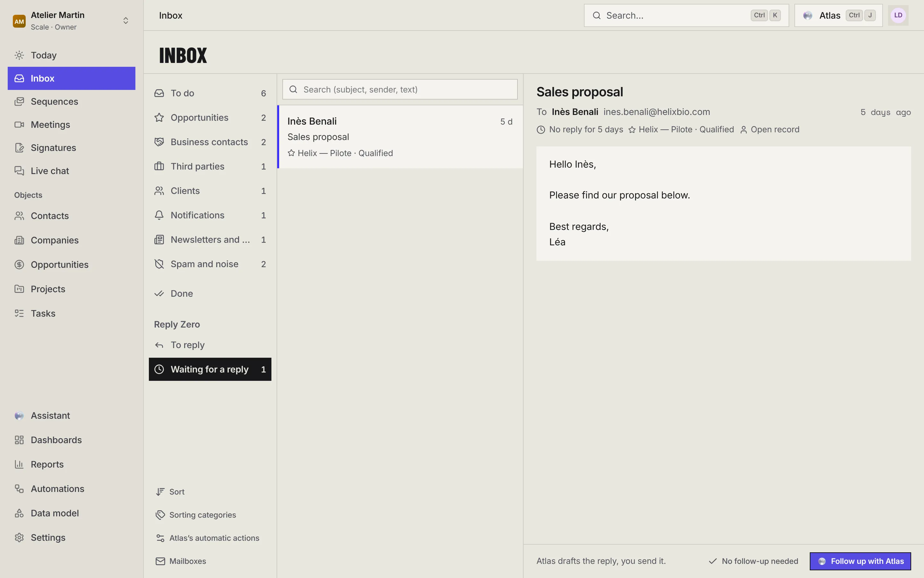Select the Business contacts category
Image resolution: width=924 pixels, height=578 pixels.
point(210,142)
